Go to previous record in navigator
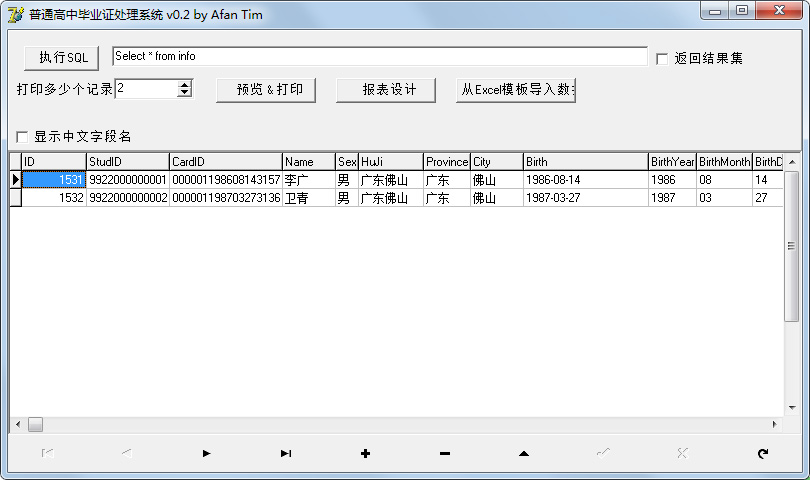The image size is (810, 480). coord(127,453)
